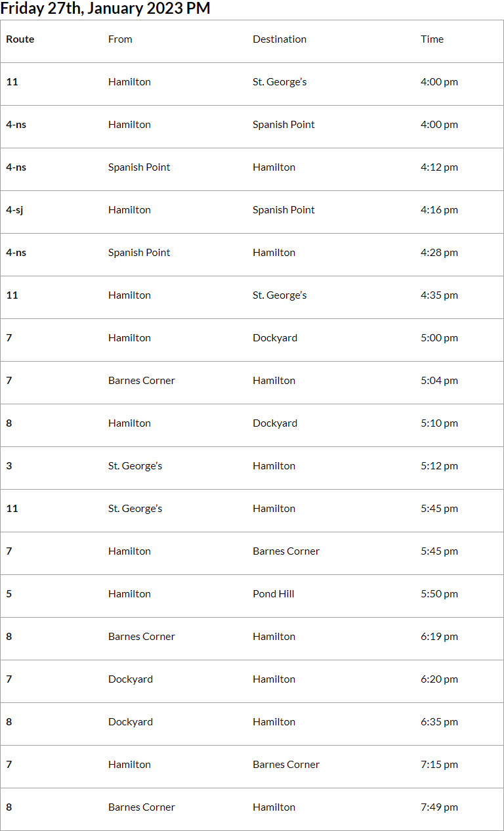Click the 5:50 pm departure time
The image size is (504, 831).
click(x=439, y=594)
